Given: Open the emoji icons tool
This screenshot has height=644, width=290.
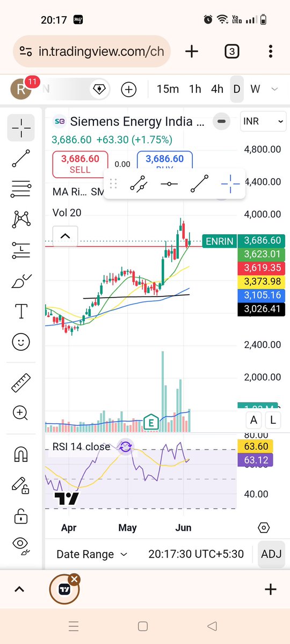Looking at the screenshot, I should 21,342.
